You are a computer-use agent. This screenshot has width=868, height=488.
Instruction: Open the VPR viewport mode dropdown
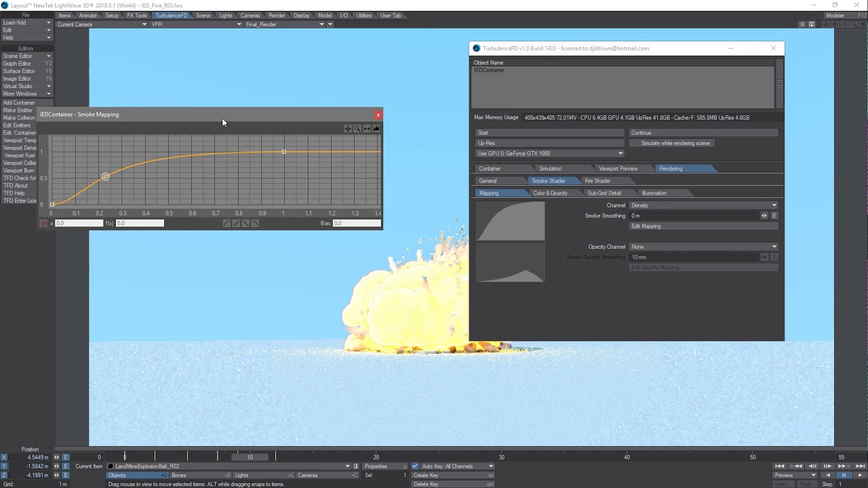coord(196,24)
